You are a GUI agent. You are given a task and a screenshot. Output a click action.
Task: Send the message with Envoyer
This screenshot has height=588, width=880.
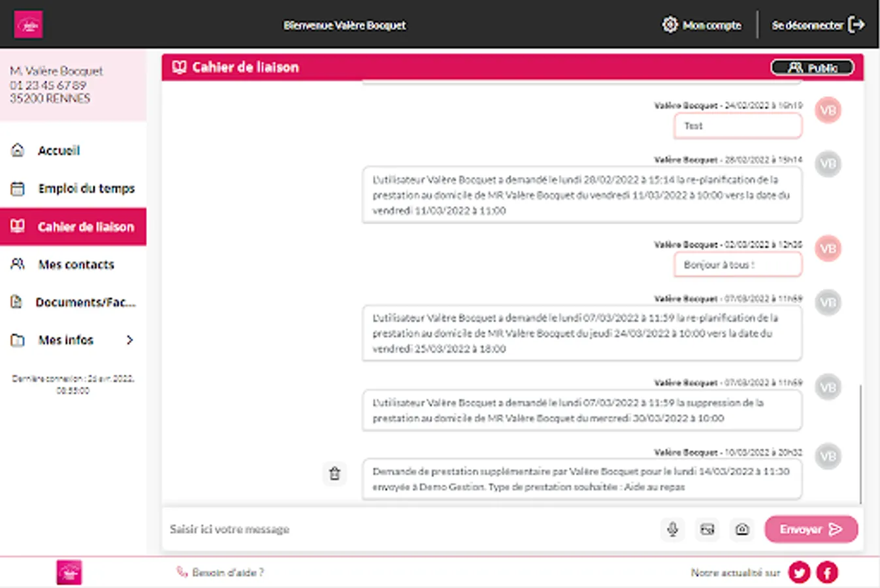[x=811, y=529]
